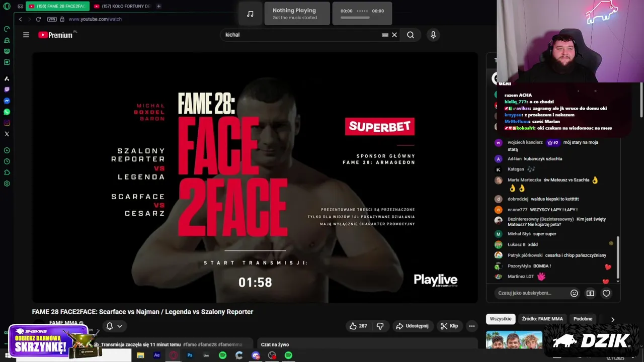Viewport: 644px width, 362px height.
Task: Click the notification bell for FAME MMA
Action: pos(109,326)
